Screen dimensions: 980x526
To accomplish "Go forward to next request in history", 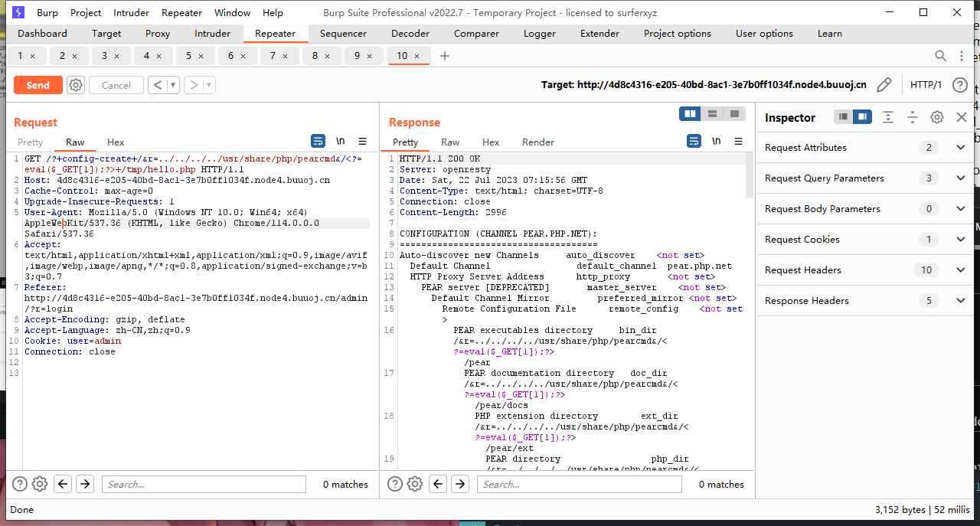I will pyautogui.click(x=194, y=85).
